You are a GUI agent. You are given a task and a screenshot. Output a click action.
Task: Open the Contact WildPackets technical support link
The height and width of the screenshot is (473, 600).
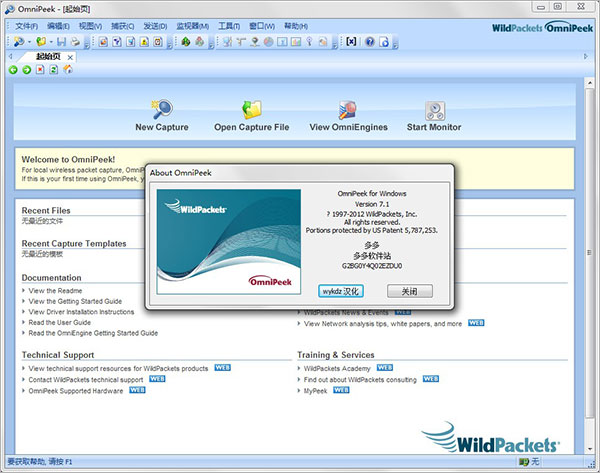tap(86, 380)
